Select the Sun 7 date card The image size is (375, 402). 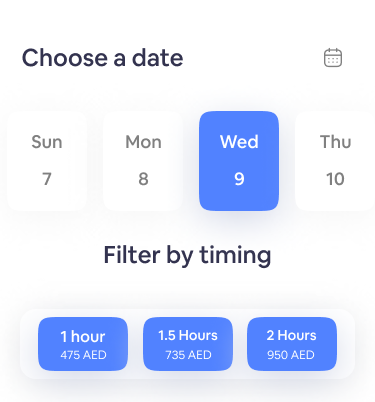pyautogui.click(x=47, y=161)
